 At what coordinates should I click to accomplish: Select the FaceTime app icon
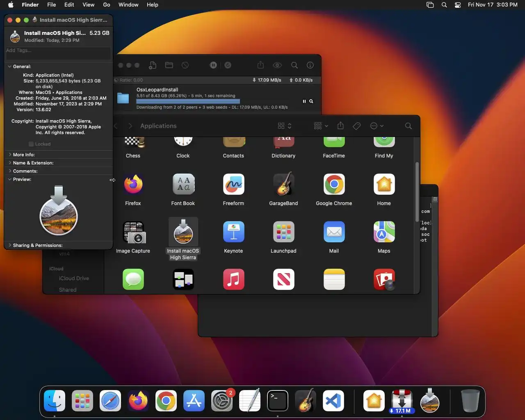click(x=334, y=142)
